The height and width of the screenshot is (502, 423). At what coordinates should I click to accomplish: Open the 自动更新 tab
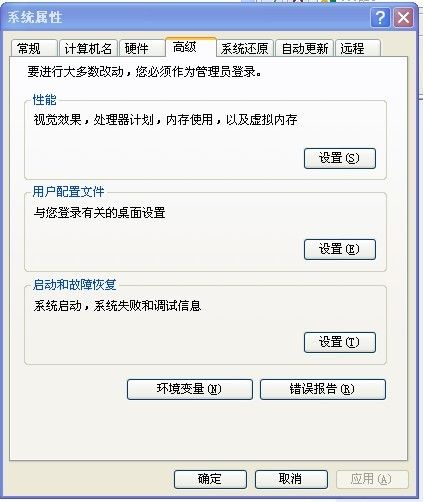pos(305,49)
